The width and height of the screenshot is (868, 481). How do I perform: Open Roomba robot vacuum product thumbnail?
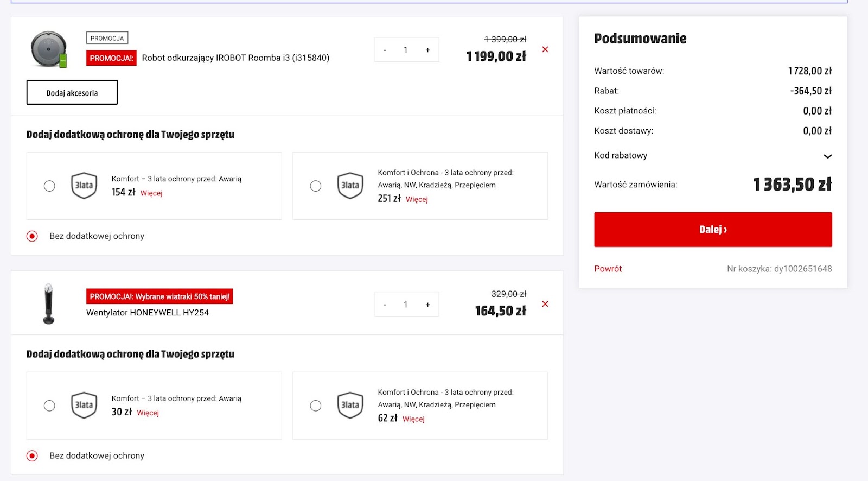[49, 49]
